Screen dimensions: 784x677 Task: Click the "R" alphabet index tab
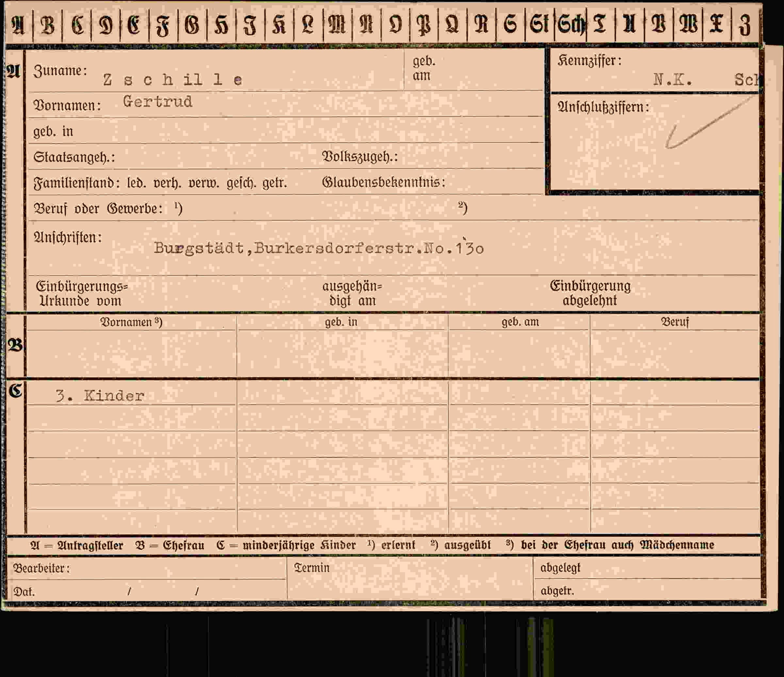click(x=481, y=25)
